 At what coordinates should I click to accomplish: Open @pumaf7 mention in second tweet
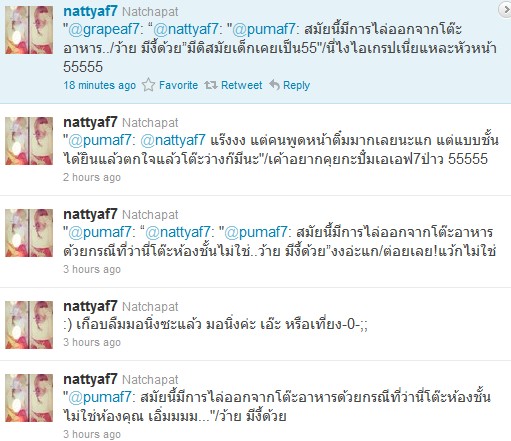click(99, 140)
